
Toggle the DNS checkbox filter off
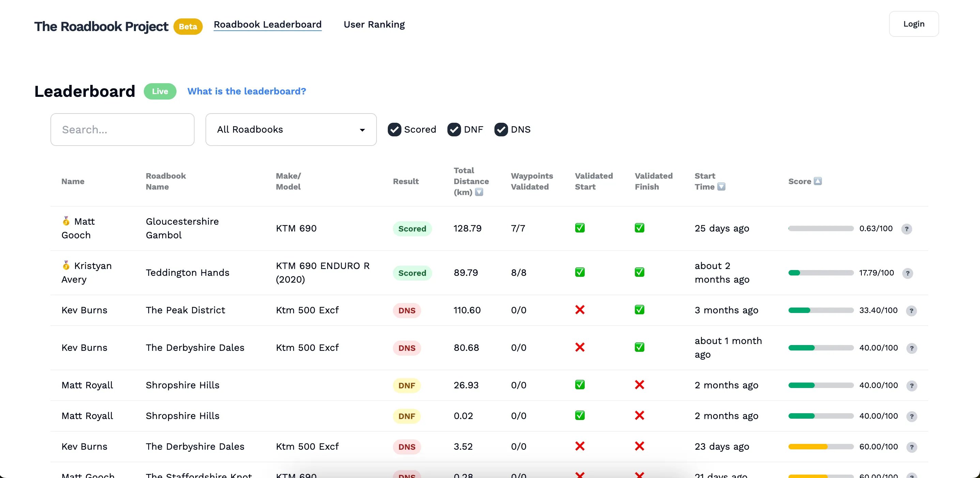pyautogui.click(x=501, y=130)
